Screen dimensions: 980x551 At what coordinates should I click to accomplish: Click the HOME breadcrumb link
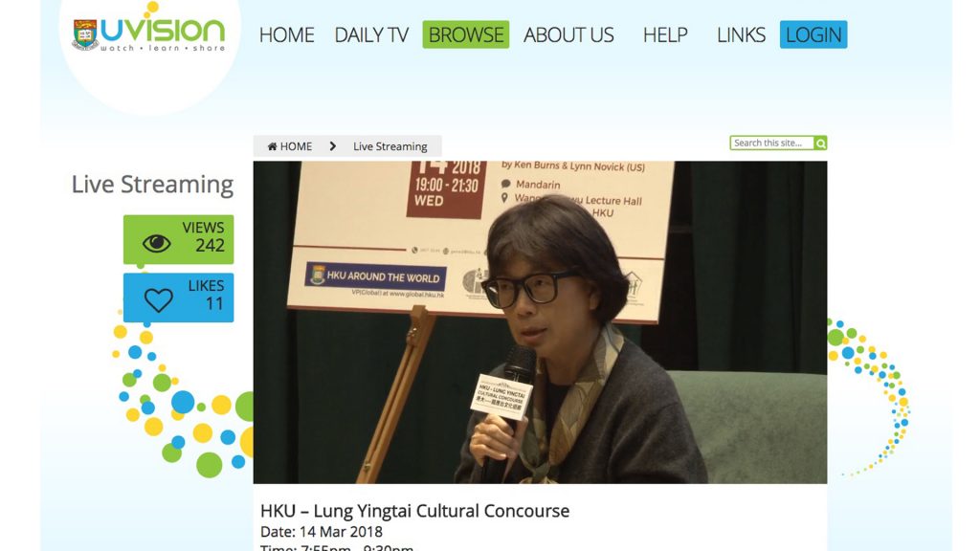tap(290, 146)
